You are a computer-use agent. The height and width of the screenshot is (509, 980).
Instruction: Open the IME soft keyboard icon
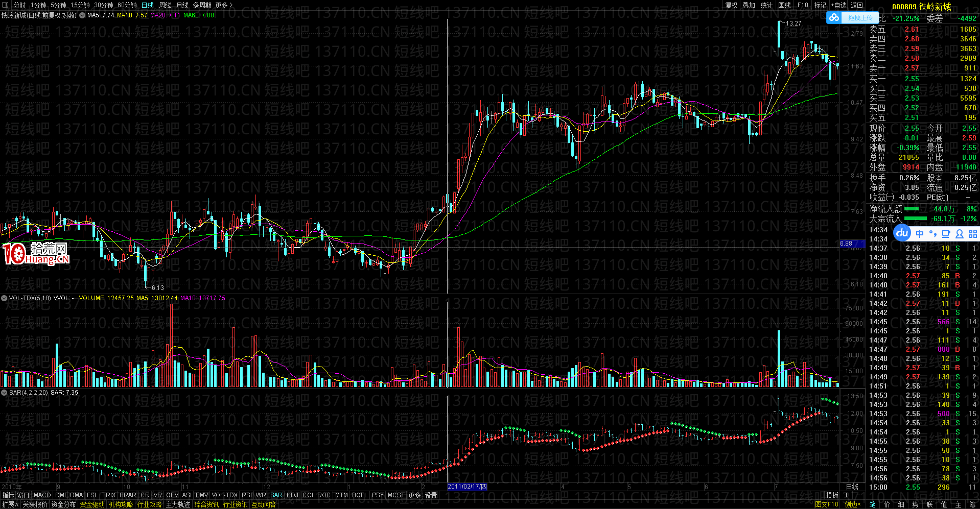point(946,234)
